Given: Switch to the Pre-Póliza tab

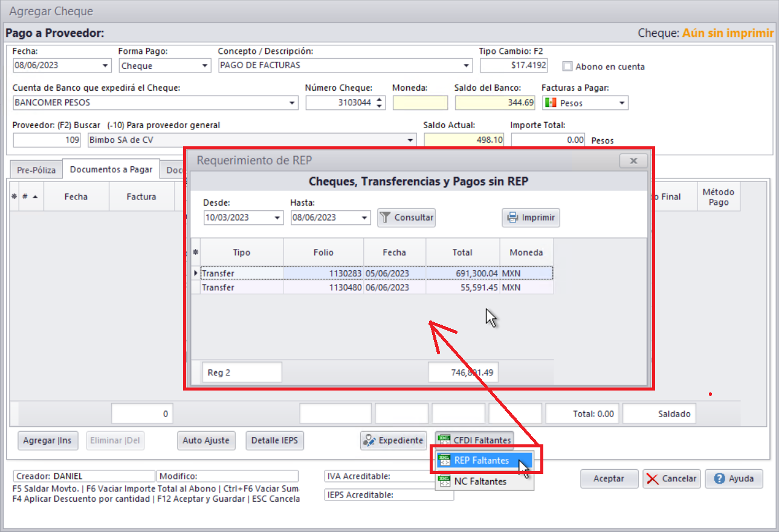Looking at the screenshot, I should coord(36,170).
